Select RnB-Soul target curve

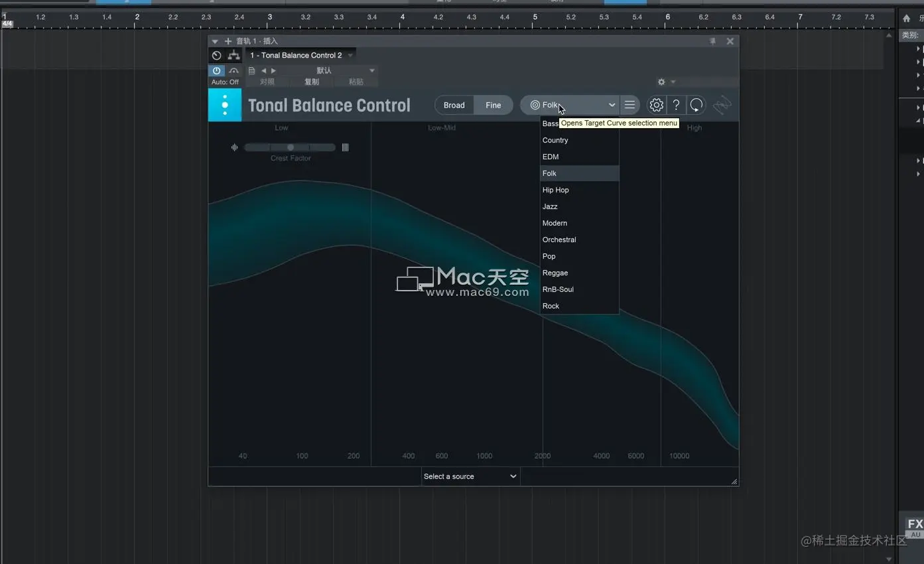click(x=579, y=289)
